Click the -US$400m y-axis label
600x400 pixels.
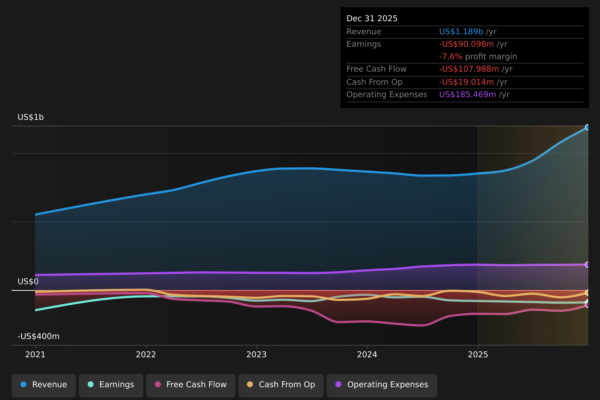pyautogui.click(x=38, y=337)
